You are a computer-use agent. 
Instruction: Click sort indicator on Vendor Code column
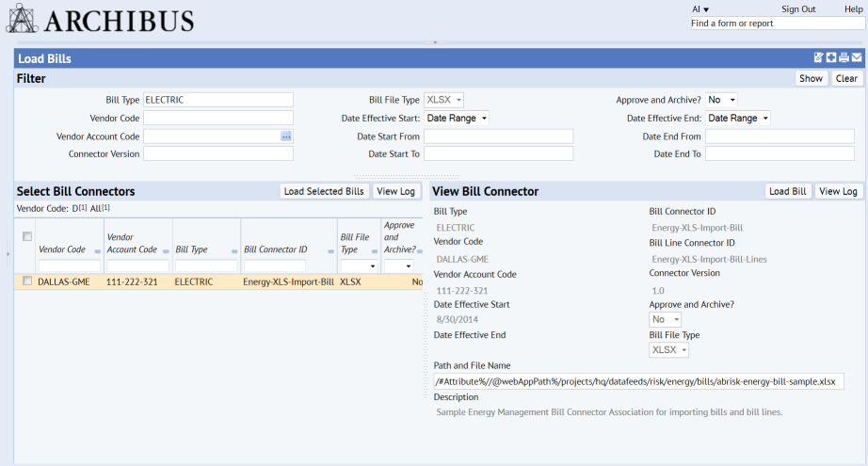coord(97,251)
